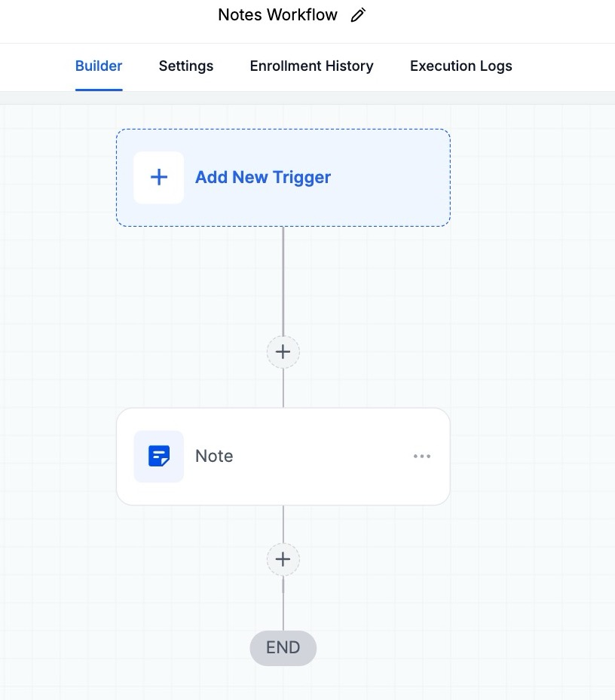Viewport: 615px width, 700px height.
Task: Click the plus icon in trigger card
Action: [x=159, y=178]
